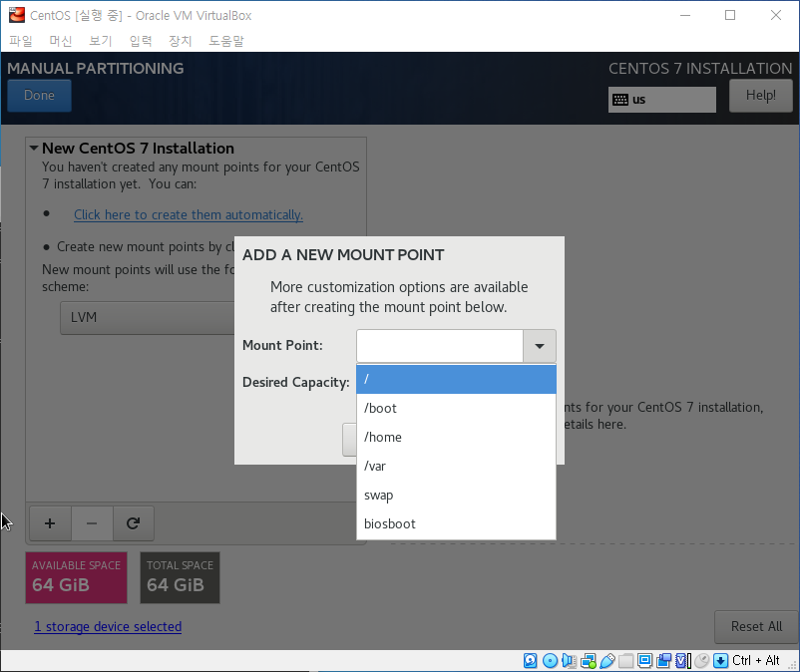Click the CPU virtualization status icon
The image size is (800, 672).
[x=682, y=661]
